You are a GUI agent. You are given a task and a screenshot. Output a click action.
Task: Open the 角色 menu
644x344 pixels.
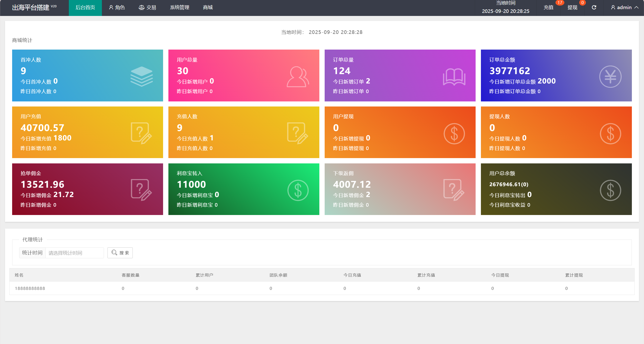117,8
